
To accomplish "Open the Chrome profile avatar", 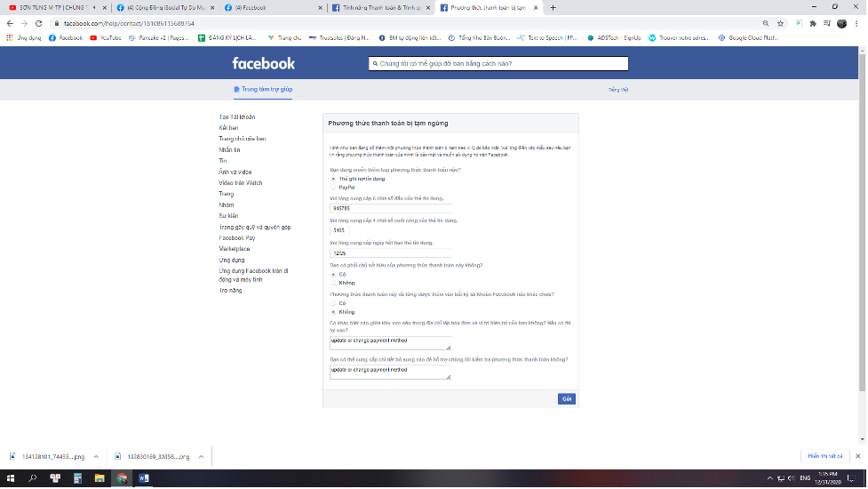I will [x=842, y=23].
